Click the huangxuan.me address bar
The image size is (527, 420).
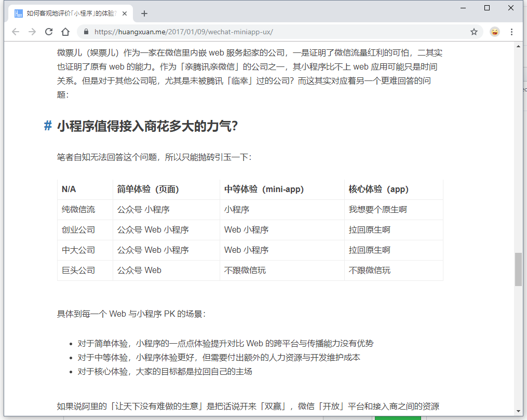pos(208,32)
